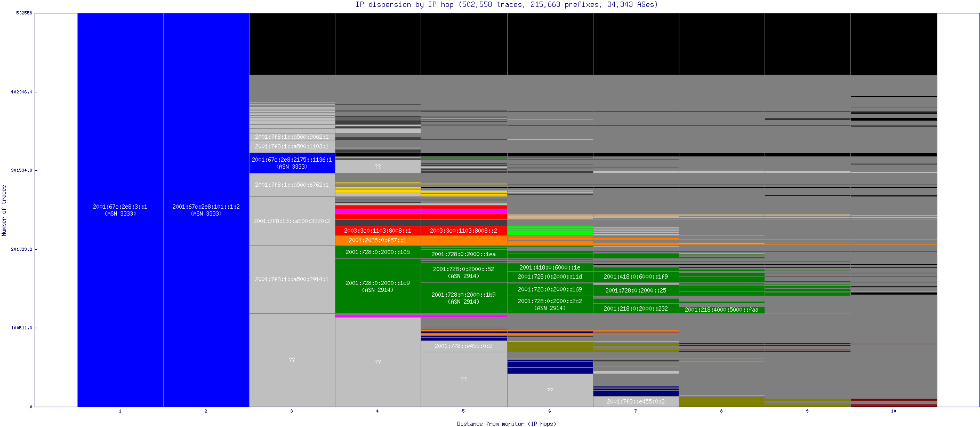Click the green 2001:728:0:2000::1c9 block

377,286
